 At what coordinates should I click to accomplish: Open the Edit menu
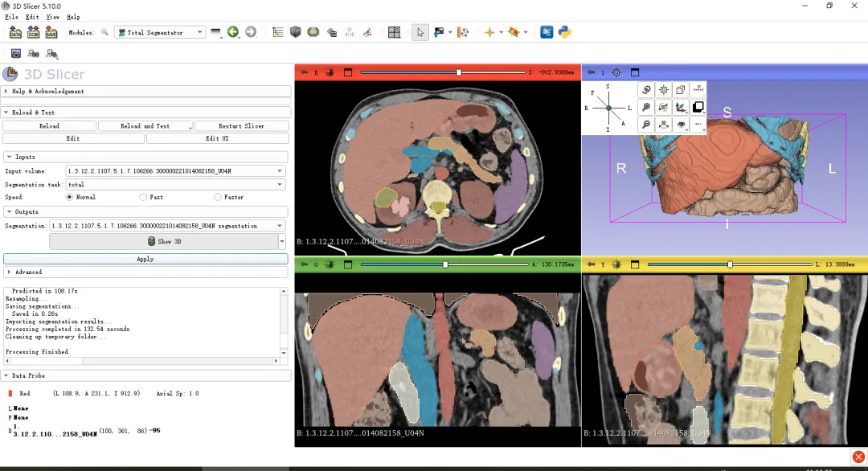pyautogui.click(x=32, y=17)
